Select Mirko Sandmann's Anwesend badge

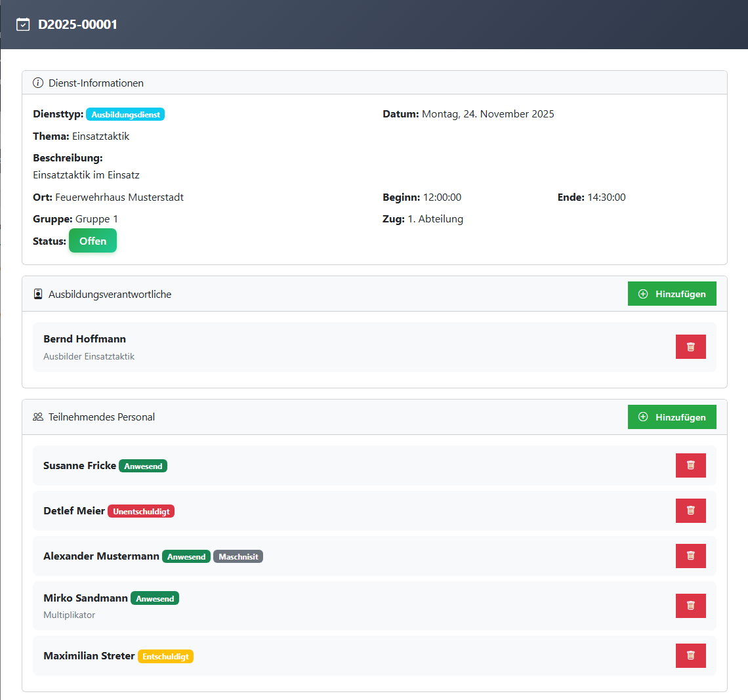click(x=155, y=599)
